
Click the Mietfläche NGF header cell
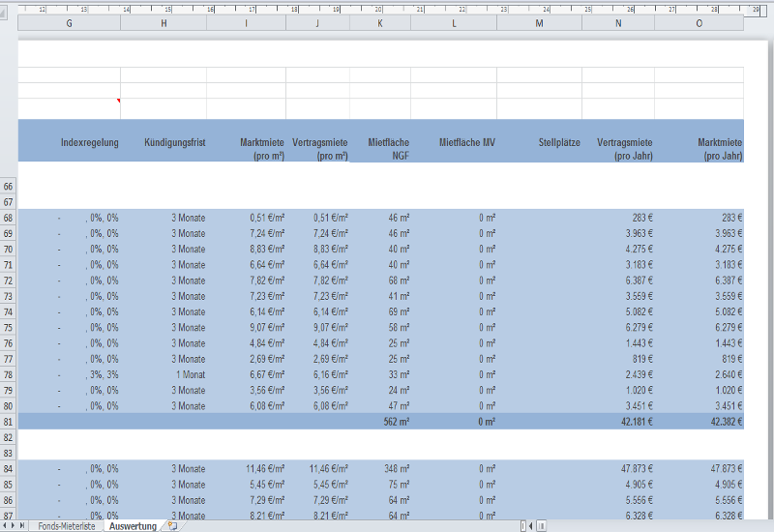click(x=380, y=140)
